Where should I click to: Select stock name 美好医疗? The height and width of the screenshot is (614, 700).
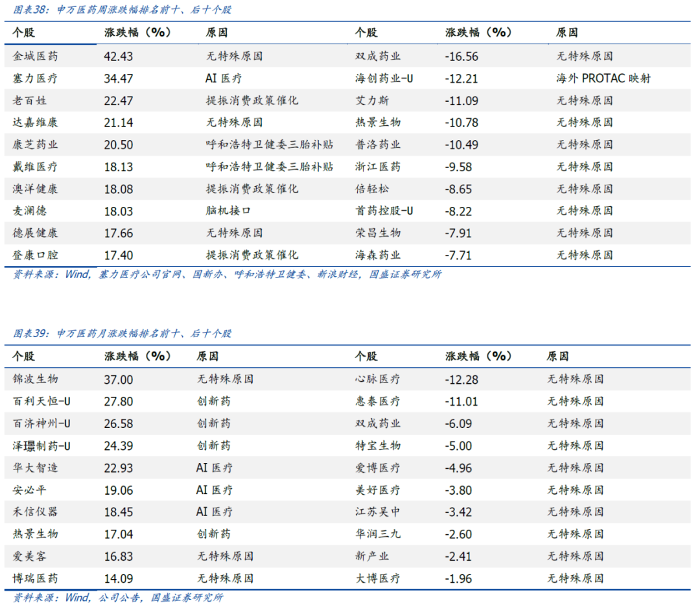[x=378, y=490]
